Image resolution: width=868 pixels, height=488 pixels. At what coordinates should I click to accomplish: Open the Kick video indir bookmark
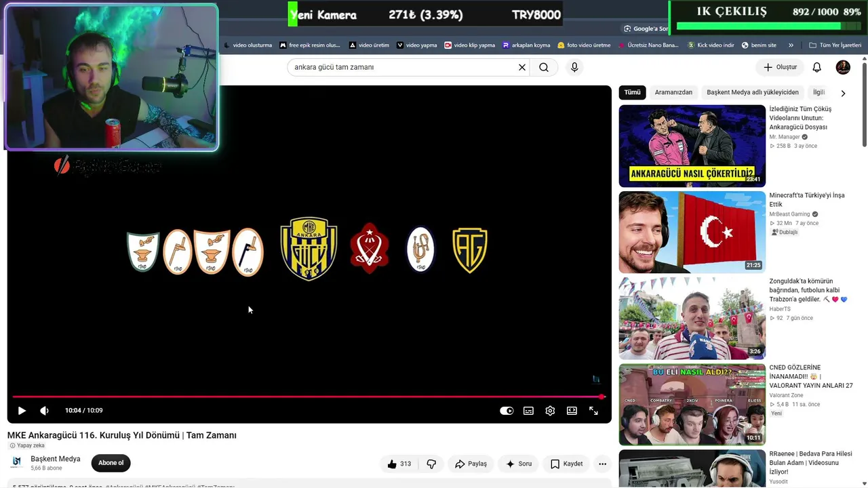(711, 45)
